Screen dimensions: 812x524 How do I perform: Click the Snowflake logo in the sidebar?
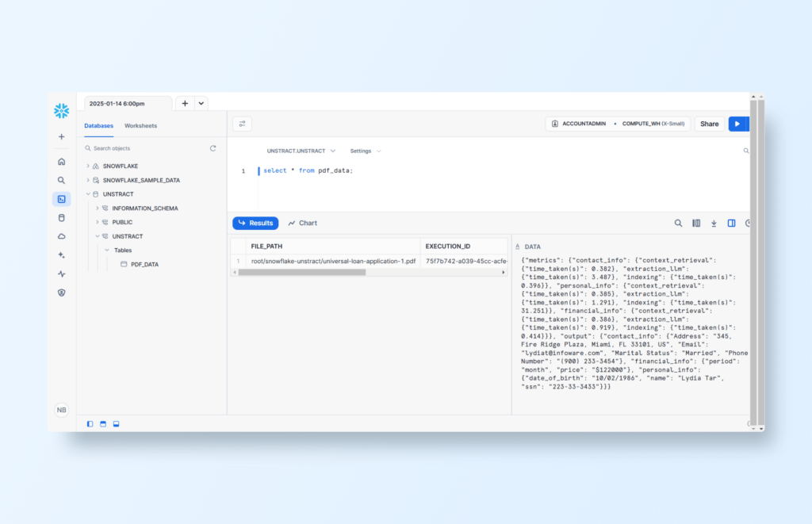[61, 111]
